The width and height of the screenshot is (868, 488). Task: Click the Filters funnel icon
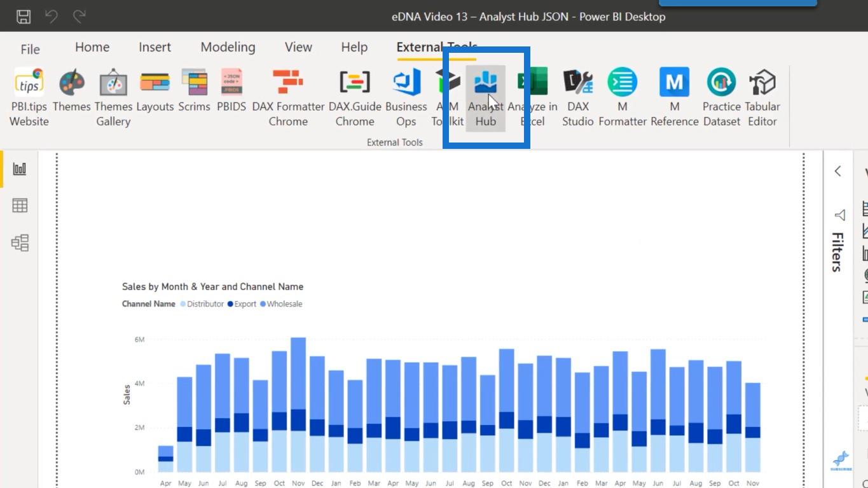click(x=839, y=215)
